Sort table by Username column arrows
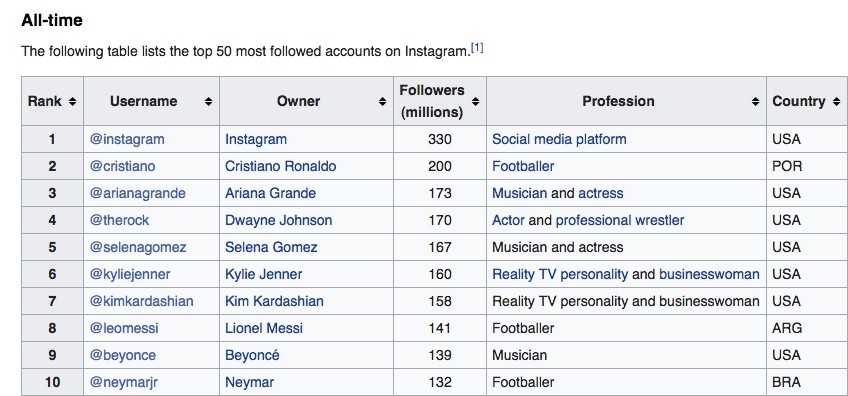 pyautogui.click(x=208, y=101)
